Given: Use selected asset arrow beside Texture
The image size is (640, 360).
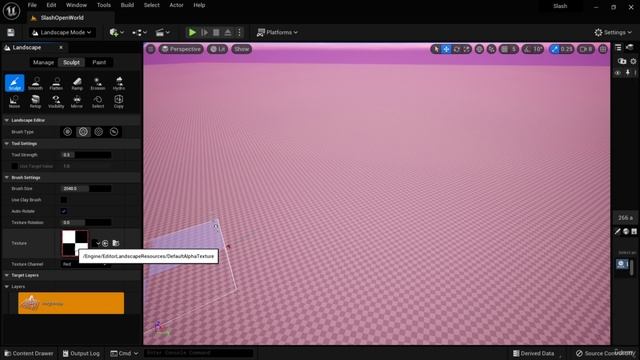Looking at the screenshot, I should click(105, 243).
